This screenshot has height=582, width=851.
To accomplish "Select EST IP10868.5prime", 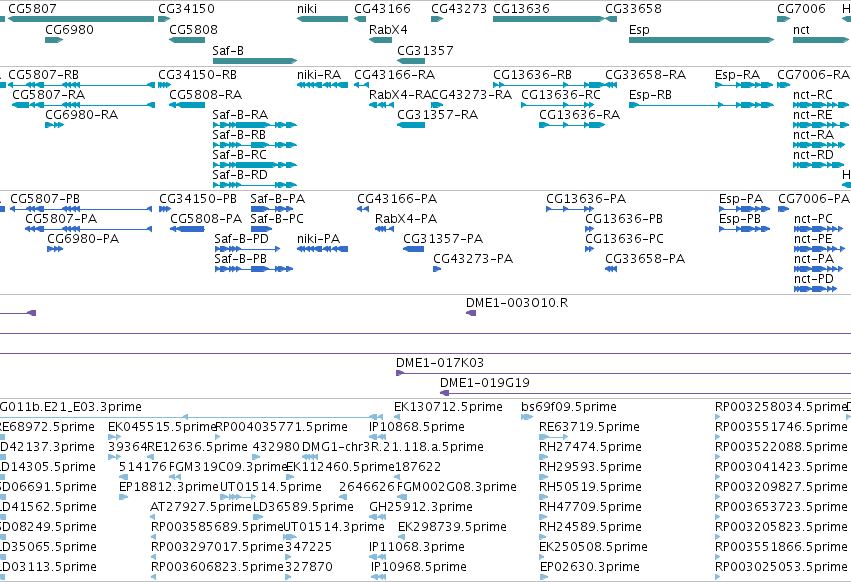I will click(378, 437).
